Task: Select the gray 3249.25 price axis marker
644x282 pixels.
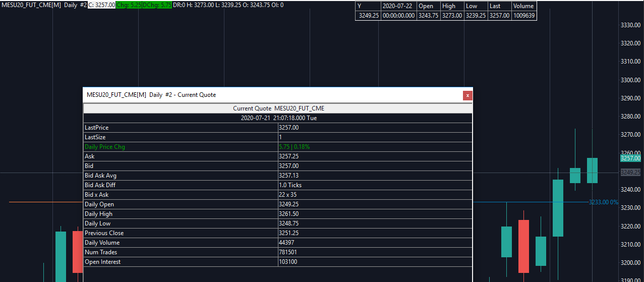Action: [630, 172]
